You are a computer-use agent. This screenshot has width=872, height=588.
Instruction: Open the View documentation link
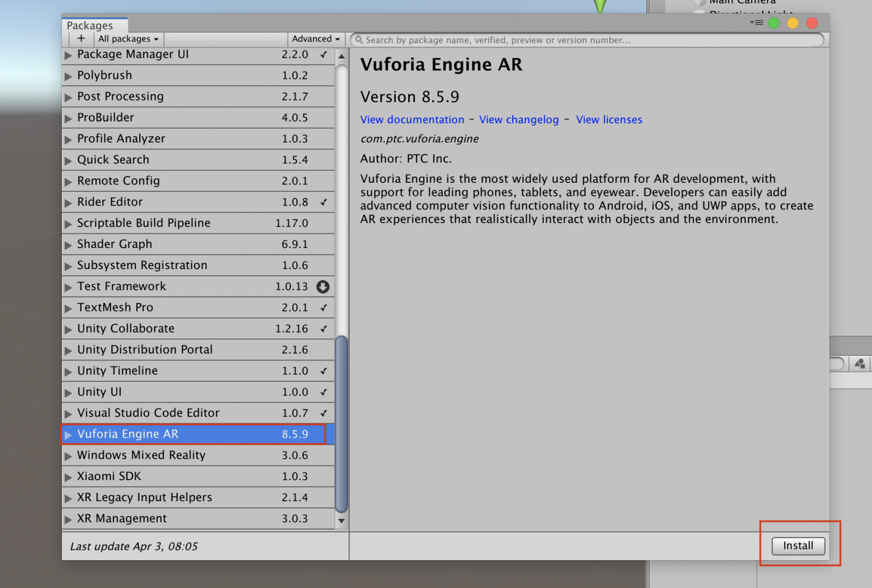pos(412,120)
